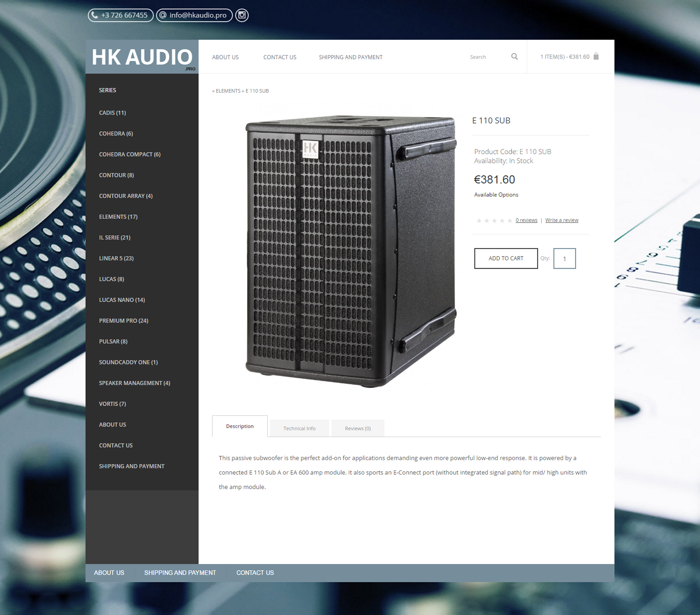Open the 0 reviews link

coord(526,220)
